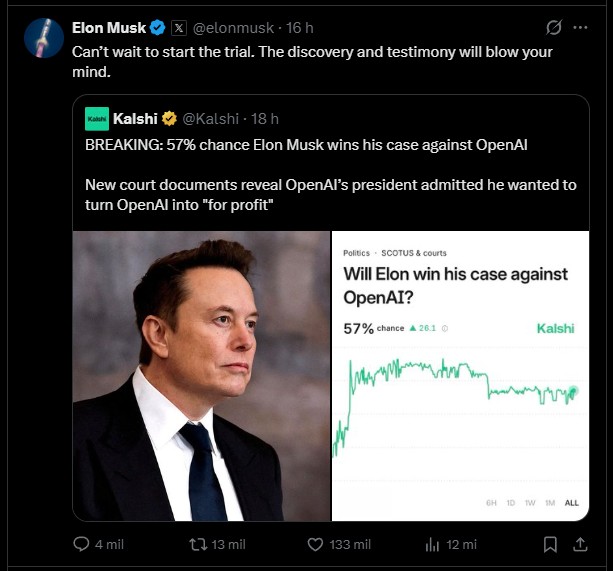Click the reply icon with 4 mil
The height and width of the screenshot is (571, 613).
tap(82, 544)
